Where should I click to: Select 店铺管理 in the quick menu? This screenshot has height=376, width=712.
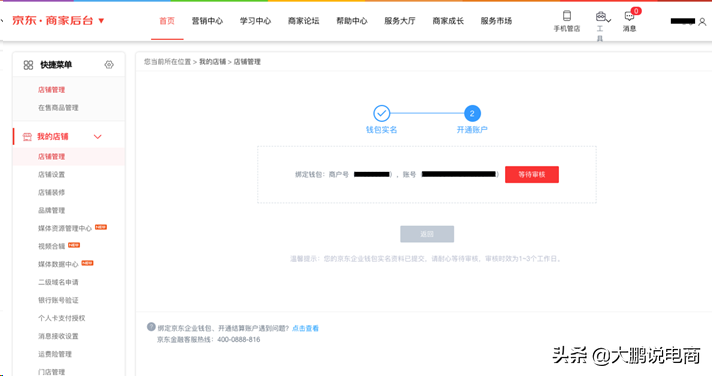[x=51, y=90]
